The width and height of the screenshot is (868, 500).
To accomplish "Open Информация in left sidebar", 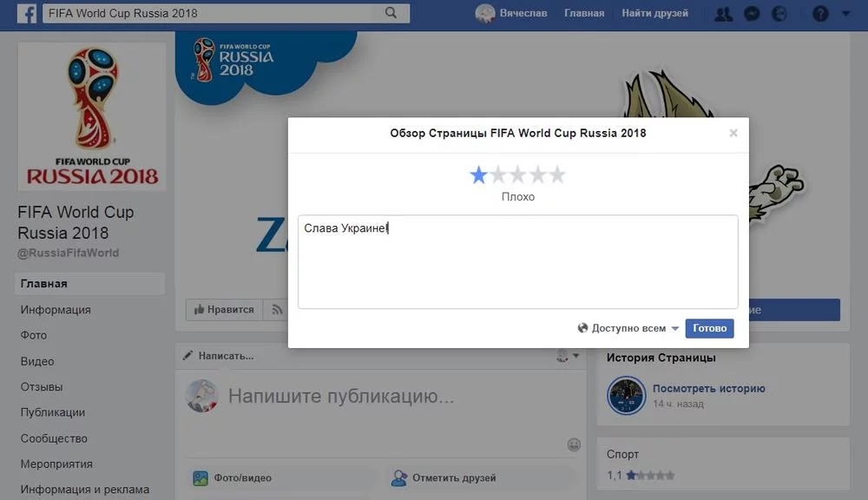I will 56,310.
